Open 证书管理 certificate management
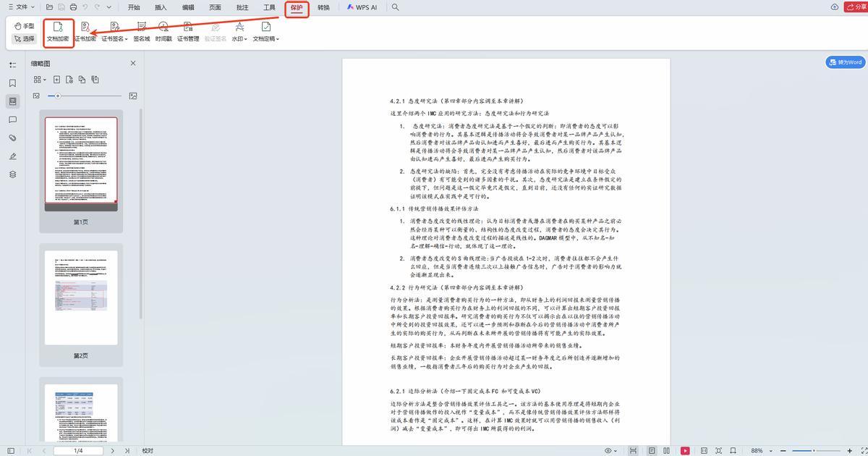This screenshot has height=456, width=868. point(188,32)
